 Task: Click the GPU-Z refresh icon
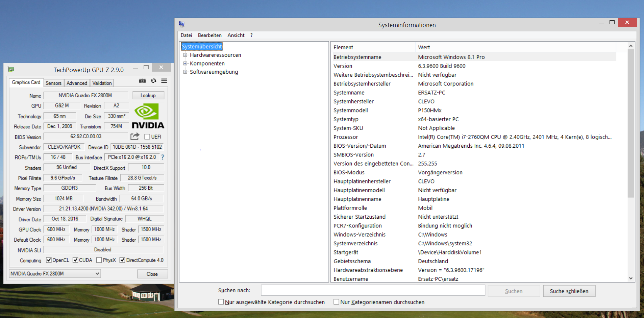click(153, 81)
